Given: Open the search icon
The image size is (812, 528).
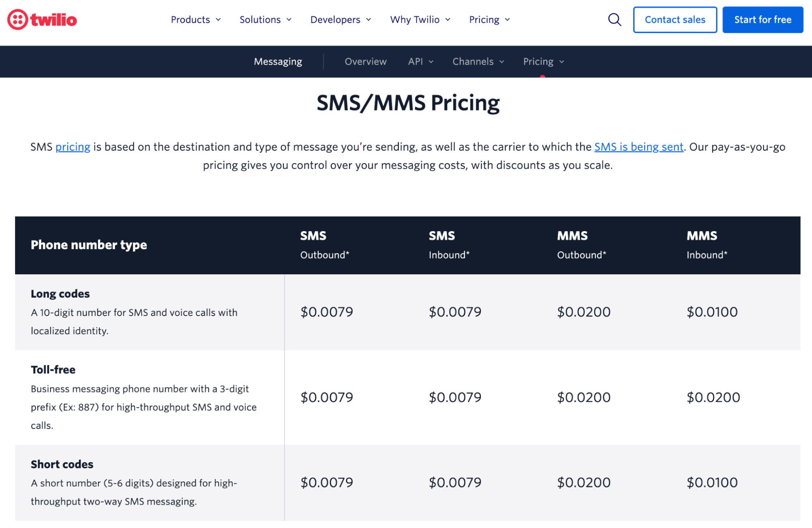Looking at the screenshot, I should pos(614,19).
